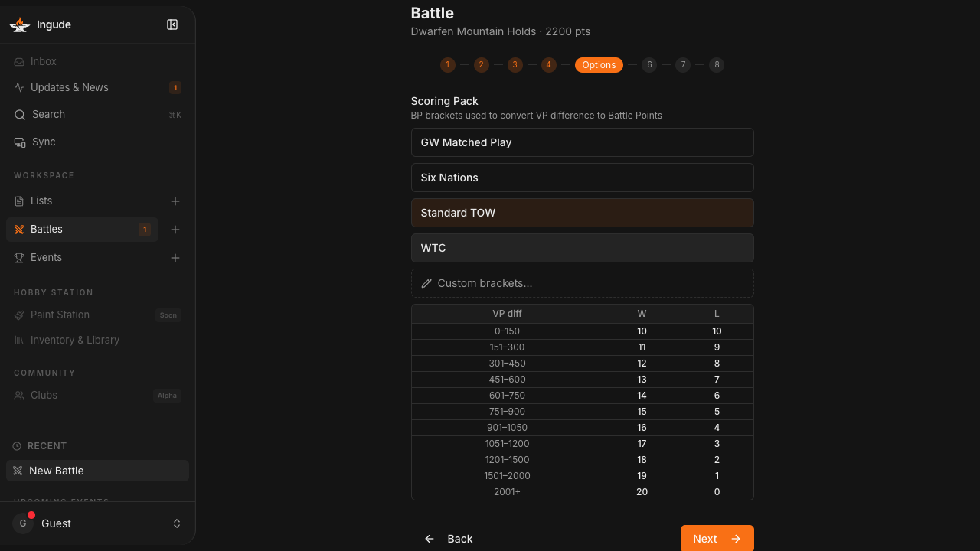This screenshot has width=980, height=551.
Task: Click the 1051–1200 bracket row
Action: pyautogui.click(x=583, y=444)
